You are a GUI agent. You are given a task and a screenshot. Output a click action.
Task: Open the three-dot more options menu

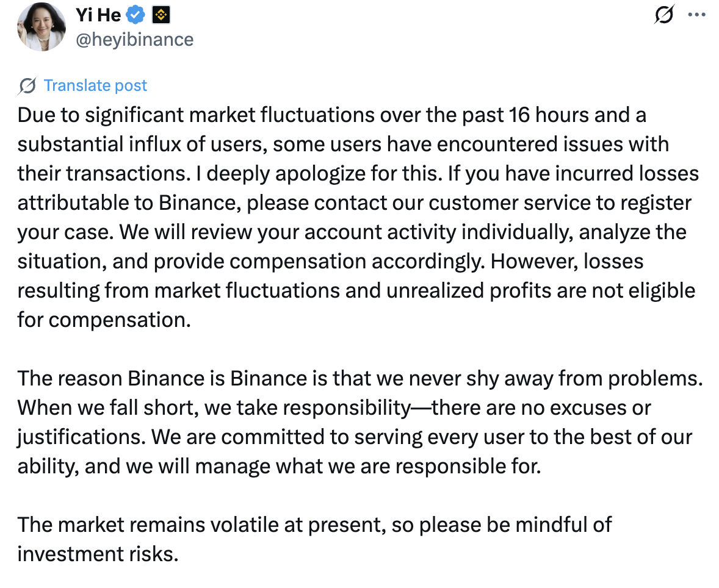point(696,15)
